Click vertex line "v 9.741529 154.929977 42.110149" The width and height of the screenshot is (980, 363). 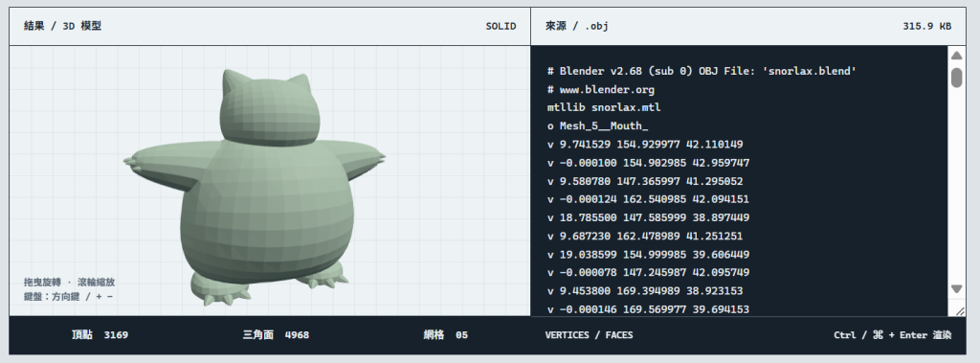click(645, 145)
